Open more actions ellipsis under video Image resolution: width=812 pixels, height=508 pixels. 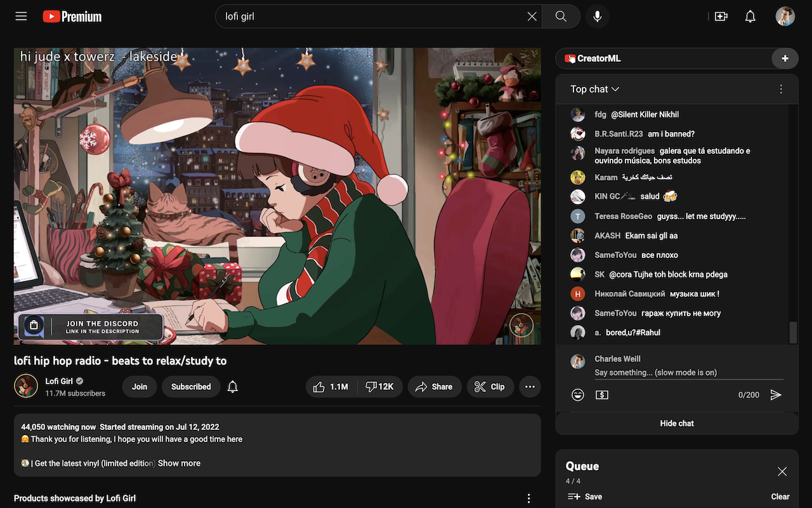[530, 387]
